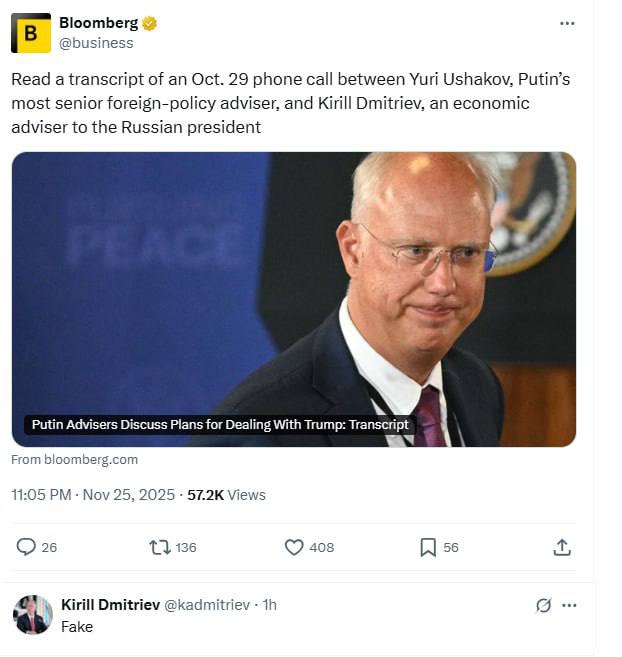
Task: Open the @business handle profile
Action: click(96, 43)
